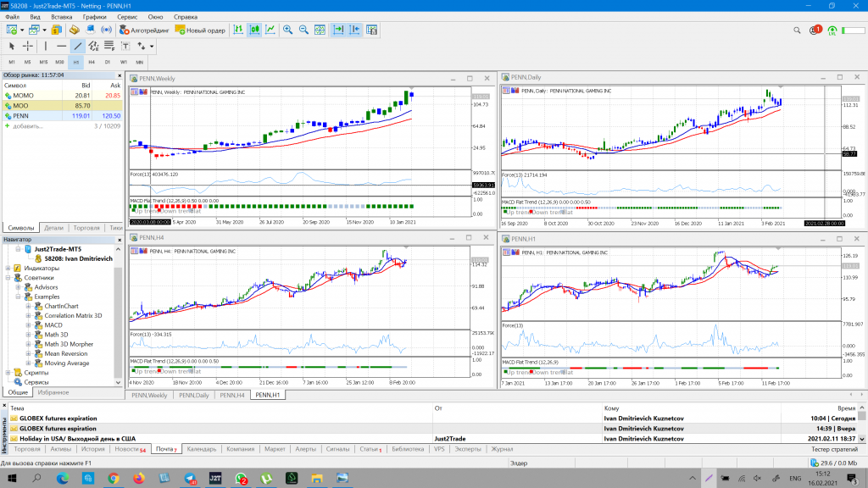Zoom out of the chart

click(x=304, y=30)
